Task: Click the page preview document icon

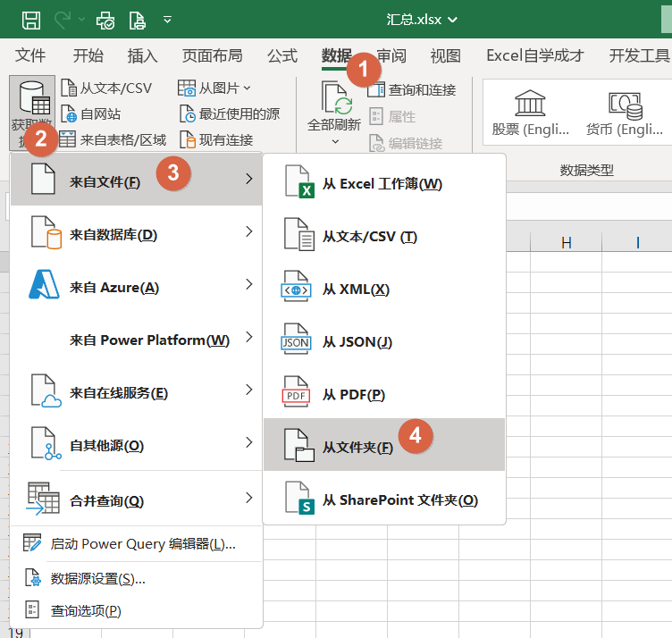Action: [137, 21]
